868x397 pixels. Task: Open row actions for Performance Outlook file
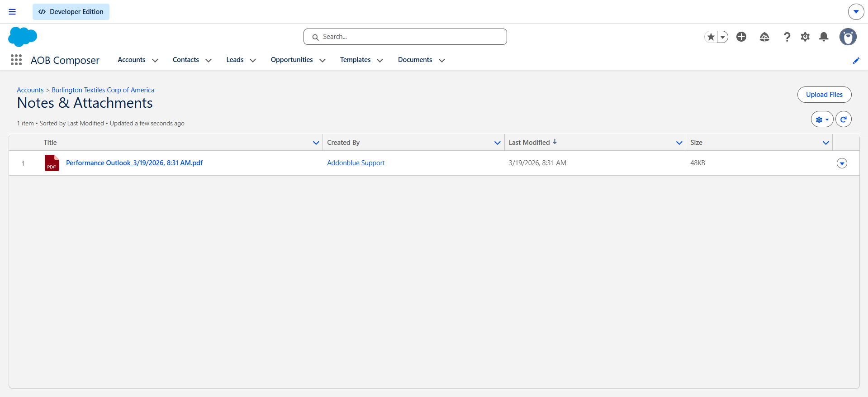coord(842,163)
